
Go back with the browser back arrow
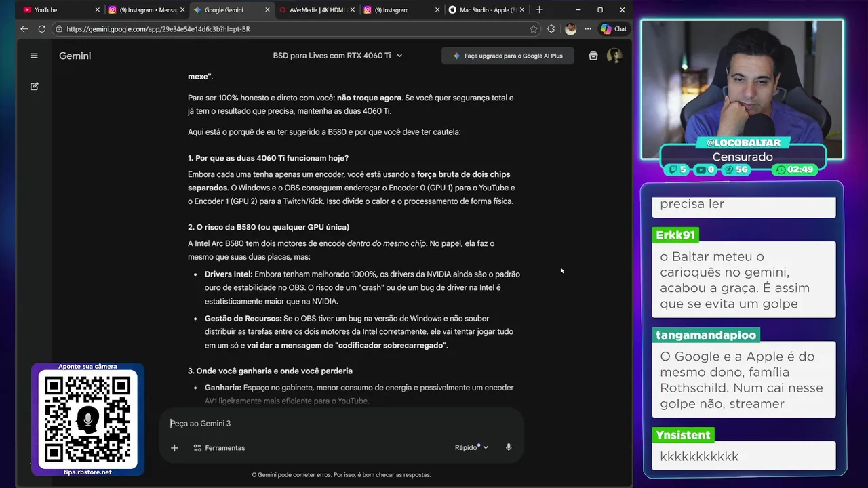24,29
